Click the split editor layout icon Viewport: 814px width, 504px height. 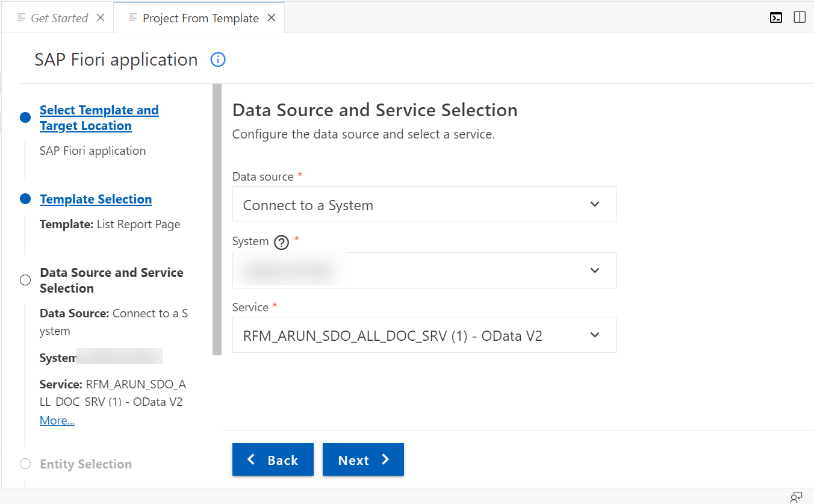click(x=800, y=17)
